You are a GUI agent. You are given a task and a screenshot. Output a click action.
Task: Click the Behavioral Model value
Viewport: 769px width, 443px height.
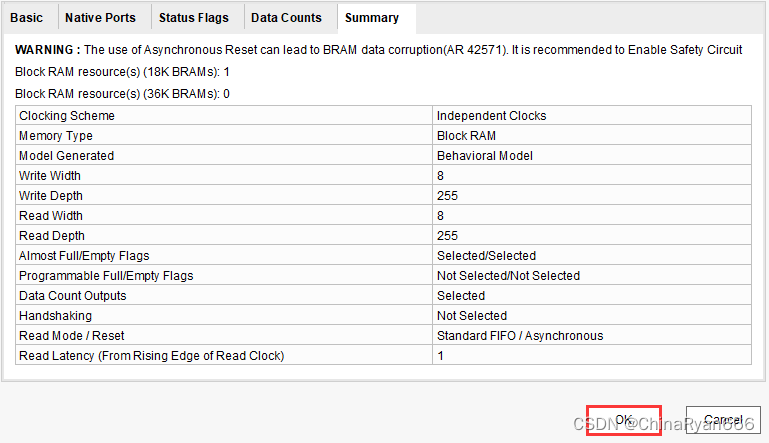(x=485, y=156)
